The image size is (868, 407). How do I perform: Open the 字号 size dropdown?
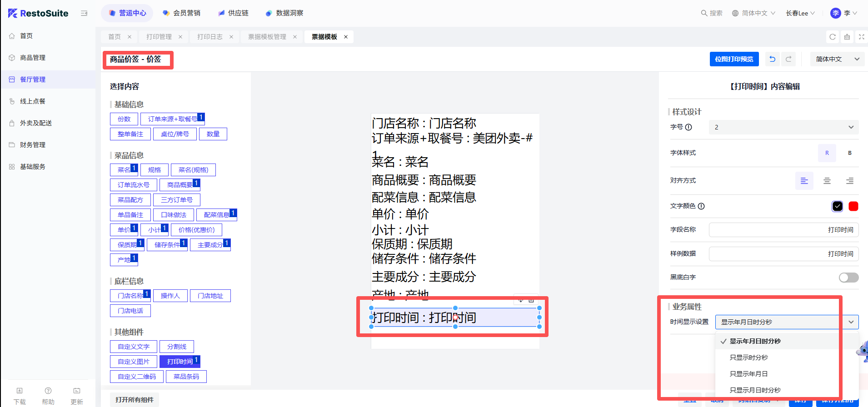pos(783,127)
